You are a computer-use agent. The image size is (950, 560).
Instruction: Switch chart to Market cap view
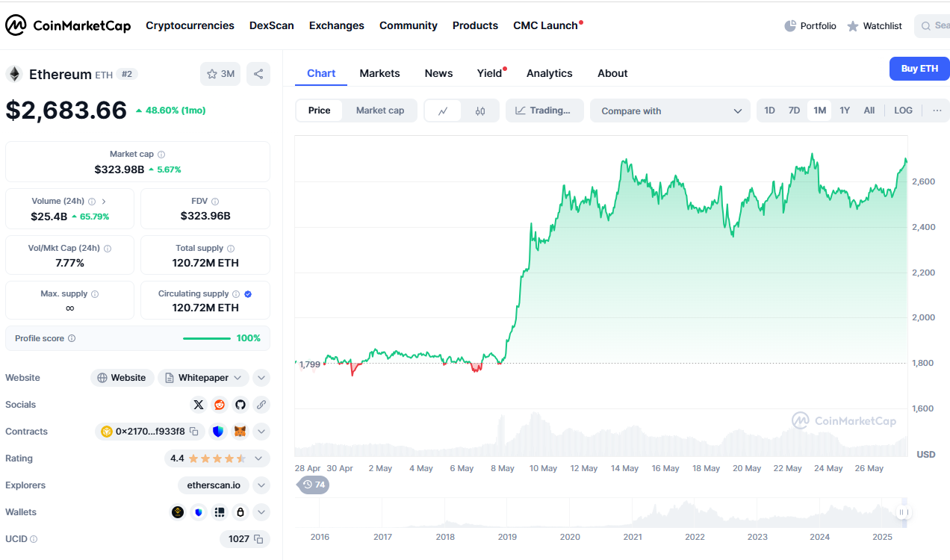[x=380, y=111]
